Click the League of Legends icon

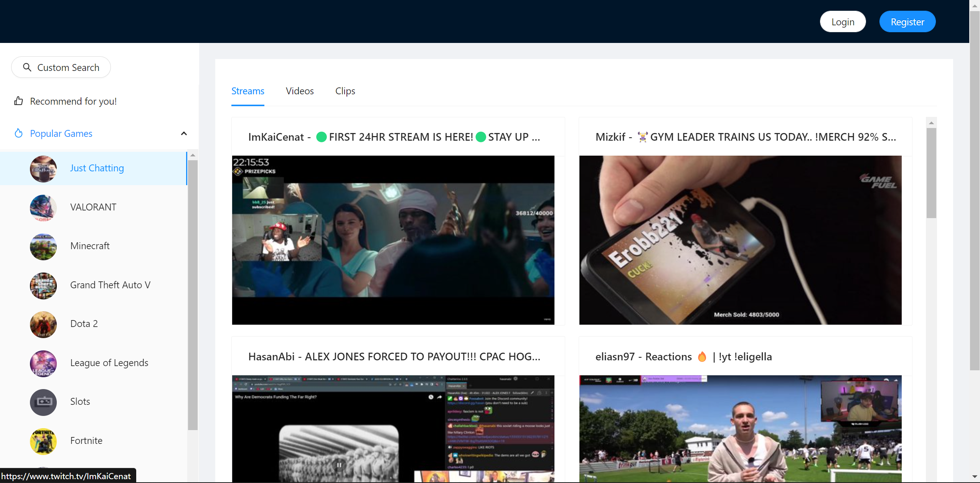click(43, 363)
